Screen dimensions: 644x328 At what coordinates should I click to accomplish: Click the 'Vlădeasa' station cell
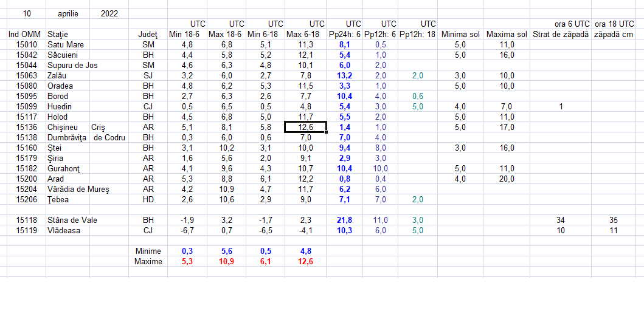point(68,231)
